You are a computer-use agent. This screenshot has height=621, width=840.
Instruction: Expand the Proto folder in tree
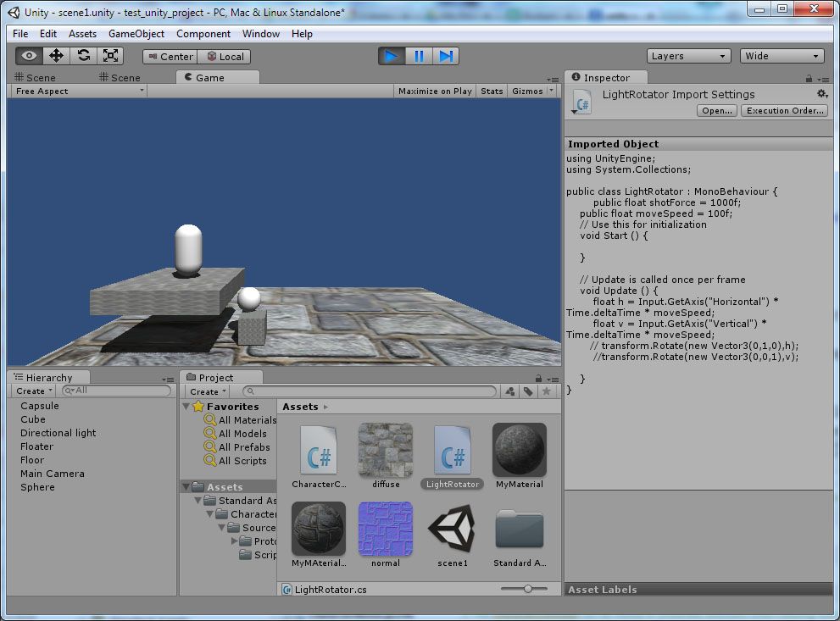point(234,541)
